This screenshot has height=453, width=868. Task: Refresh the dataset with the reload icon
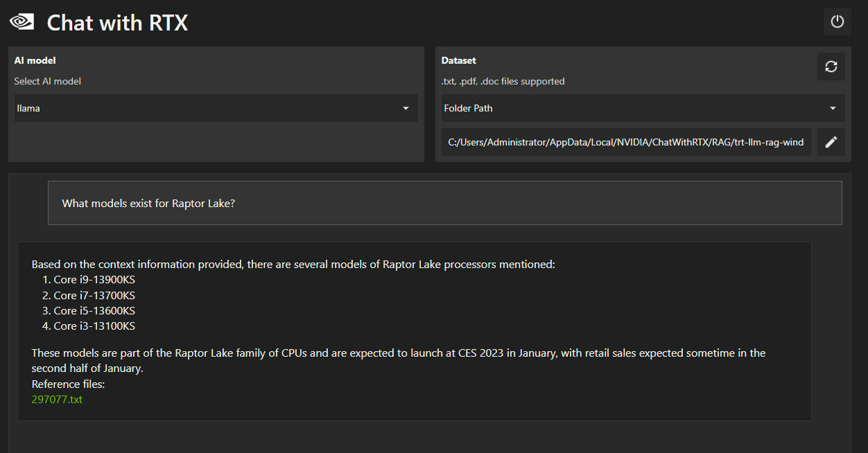[x=831, y=66]
